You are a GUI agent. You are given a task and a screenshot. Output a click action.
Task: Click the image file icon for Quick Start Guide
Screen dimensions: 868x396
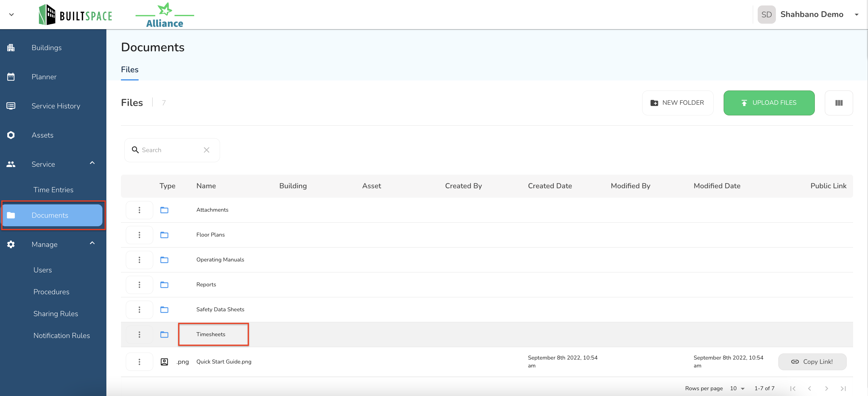(164, 362)
